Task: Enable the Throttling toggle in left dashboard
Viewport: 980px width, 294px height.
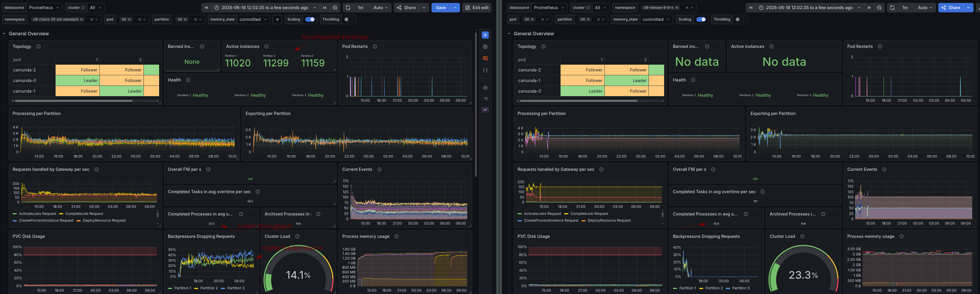Action: point(347,19)
